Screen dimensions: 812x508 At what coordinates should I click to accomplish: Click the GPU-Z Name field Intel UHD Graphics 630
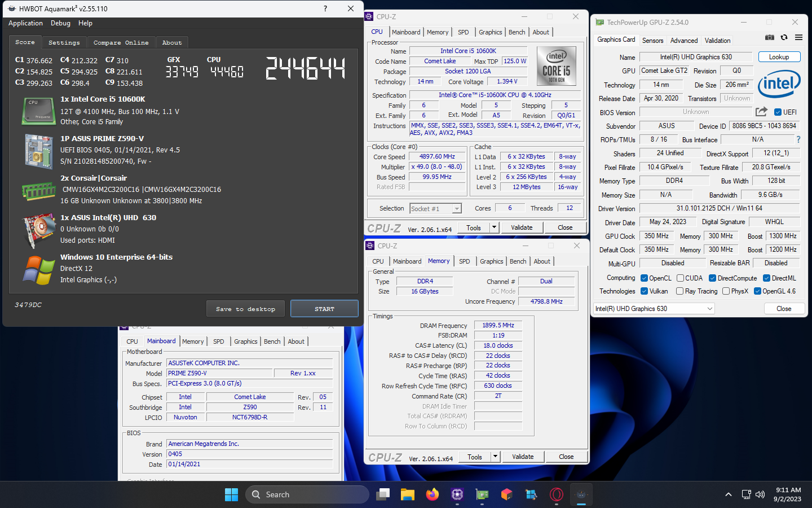pyautogui.click(x=696, y=57)
